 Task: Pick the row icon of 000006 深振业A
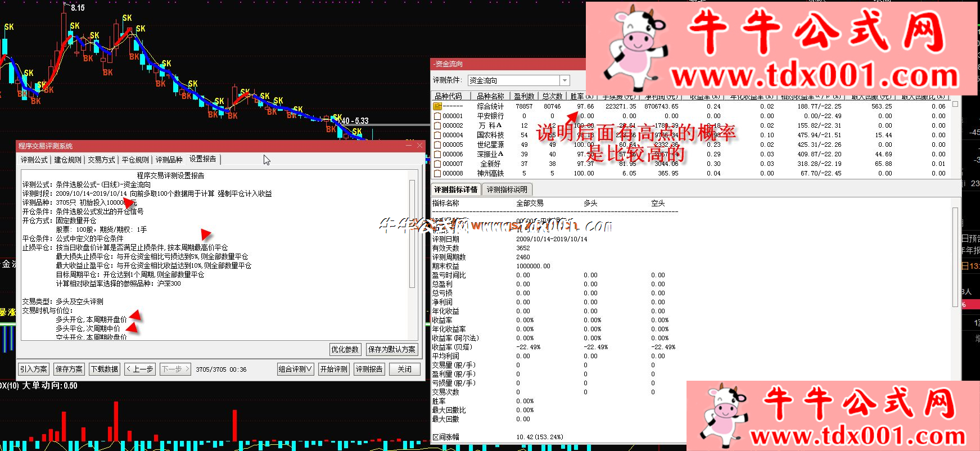point(437,154)
